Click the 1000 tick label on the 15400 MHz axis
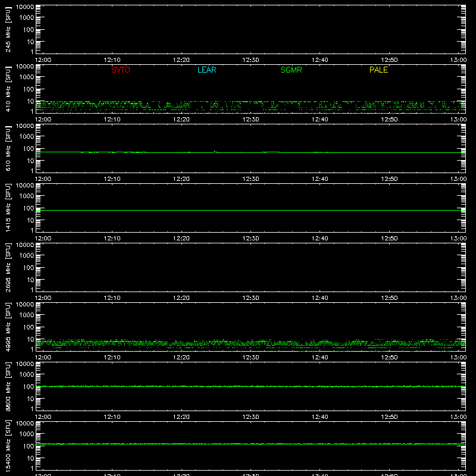The height and width of the screenshot is (476, 476). click(27, 434)
